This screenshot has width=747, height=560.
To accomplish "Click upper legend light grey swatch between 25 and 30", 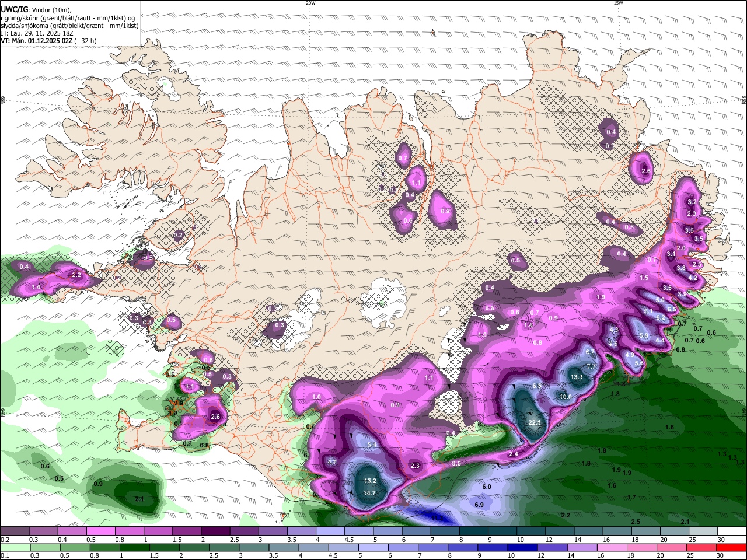I will 704,531.
